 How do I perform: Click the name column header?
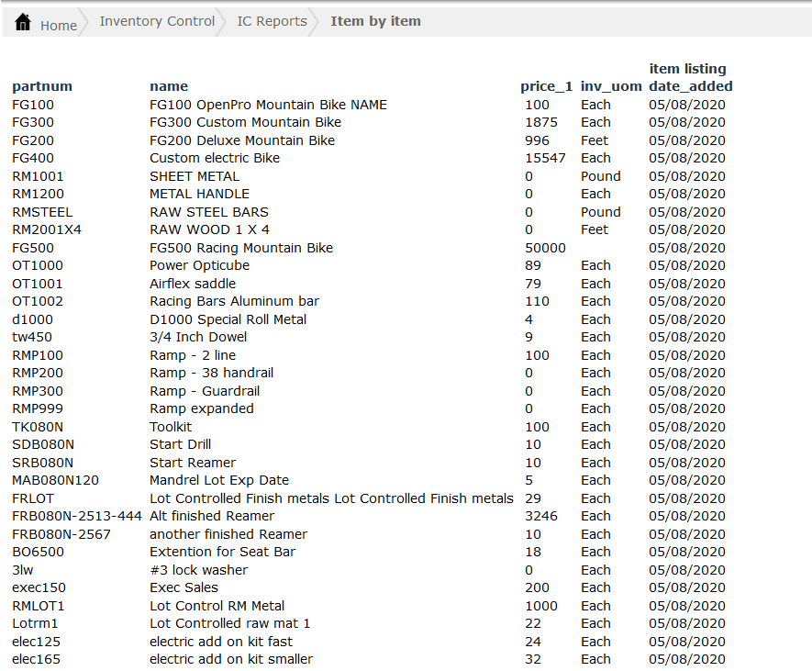pos(169,86)
